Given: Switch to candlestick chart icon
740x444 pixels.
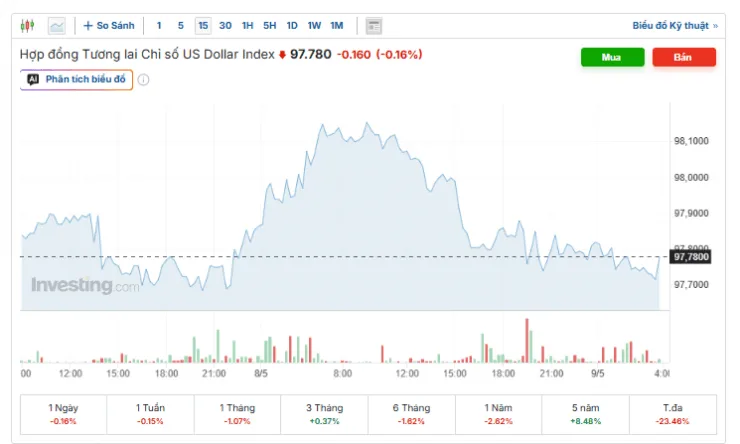Looking at the screenshot, I should point(27,25).
